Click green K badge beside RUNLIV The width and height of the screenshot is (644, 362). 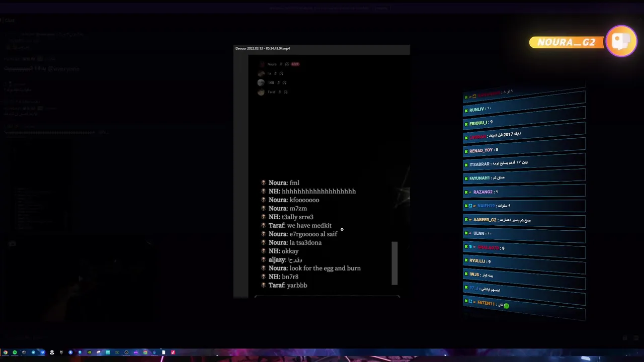[x=466, y=110]
